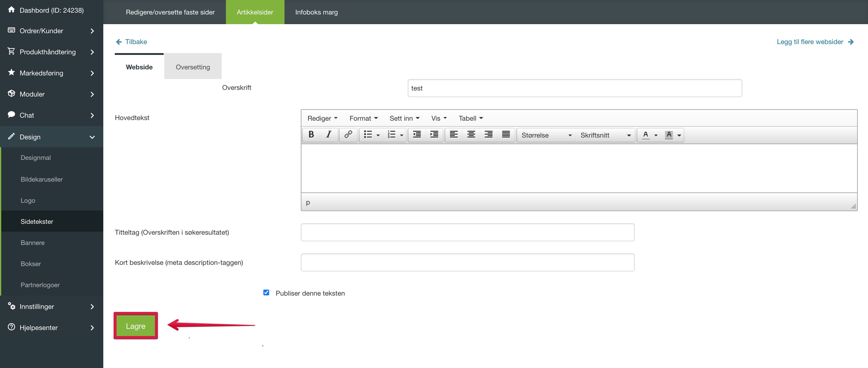
Task: Go back via Tilbake link
Action: [136, 42]
